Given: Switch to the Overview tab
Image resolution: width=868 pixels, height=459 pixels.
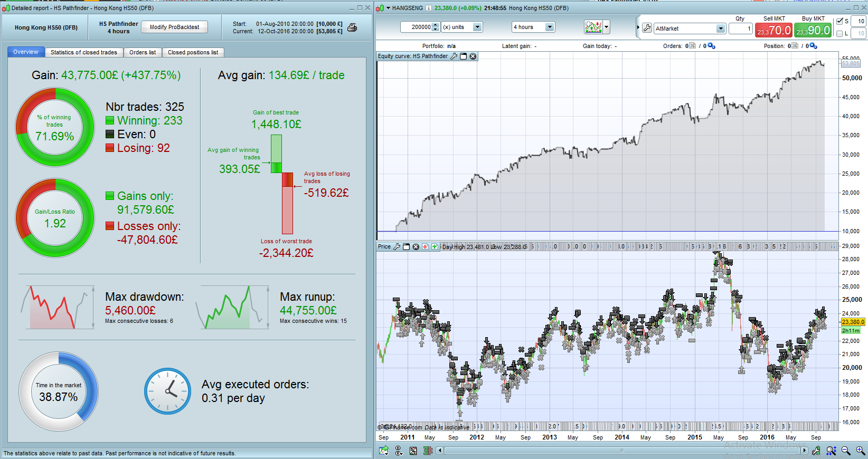Looking at the screenshot, I should click(26, 52).
